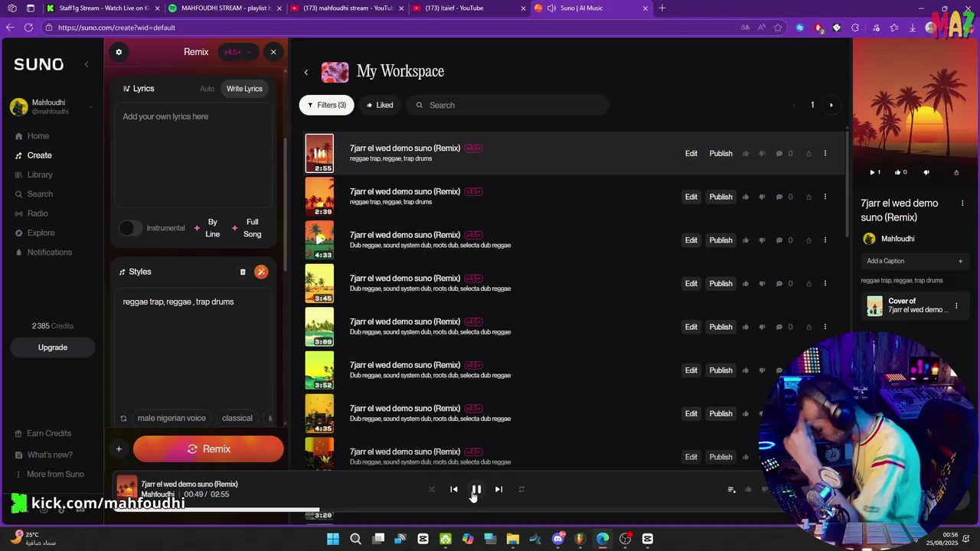Open more options for 3:45 remix
Viewport: 980px width, 551px height.
click(x=825, y=284)
